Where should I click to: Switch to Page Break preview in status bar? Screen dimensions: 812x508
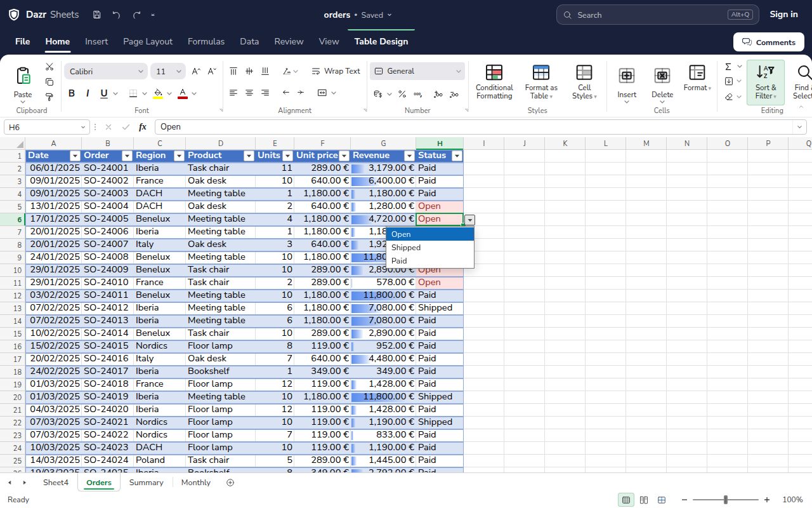click(662, 500)
